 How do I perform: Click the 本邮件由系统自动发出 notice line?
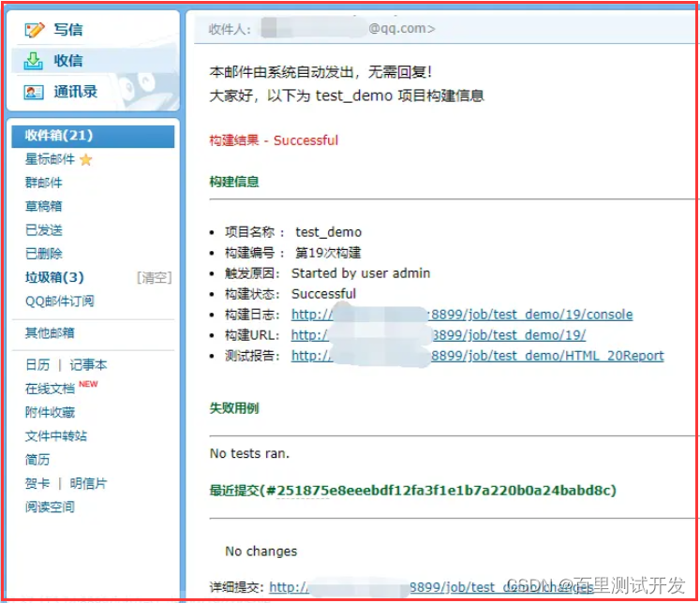[x=320, y=72]
